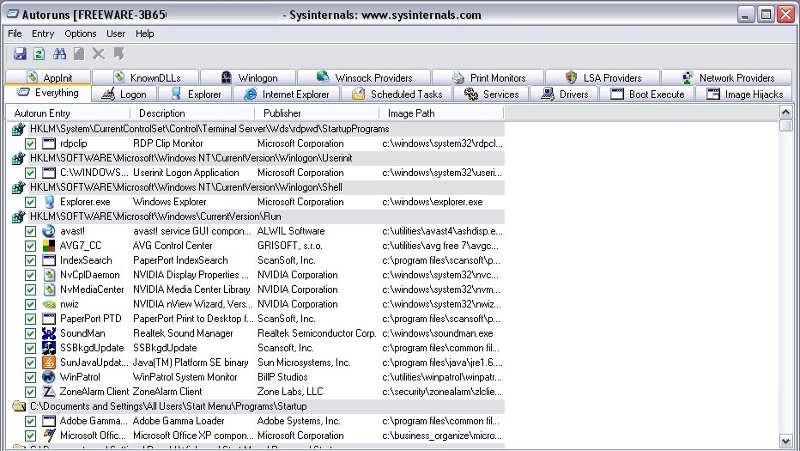Uncheck the rdpclip autorun entry

[31, 144]
